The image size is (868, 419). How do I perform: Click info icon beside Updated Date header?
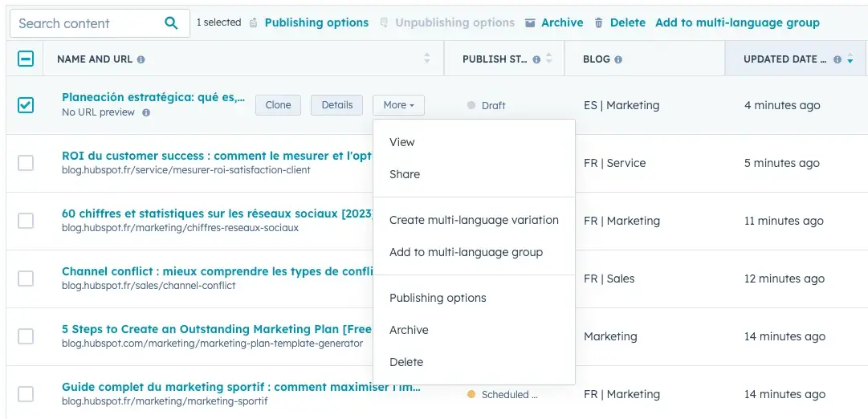837,59
